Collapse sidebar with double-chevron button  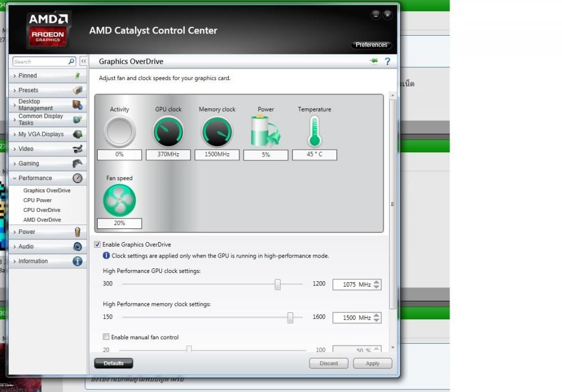pyautogui.click(x=83, y=61)
